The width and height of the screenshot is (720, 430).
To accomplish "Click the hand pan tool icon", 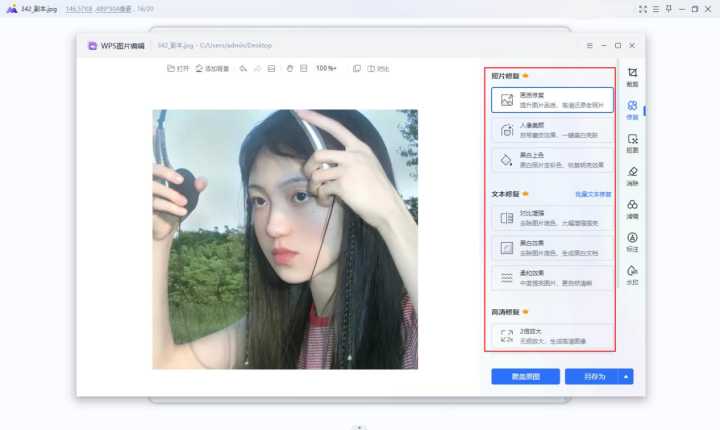I will point(289,69).
